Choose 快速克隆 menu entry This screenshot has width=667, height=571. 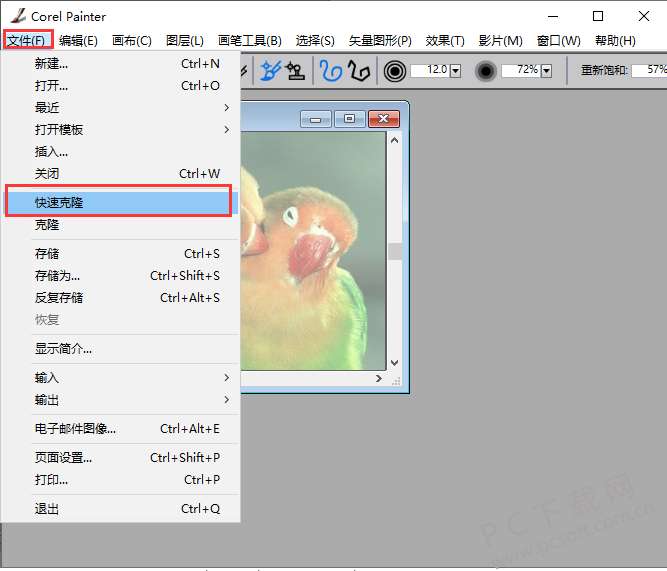[121, 203]
